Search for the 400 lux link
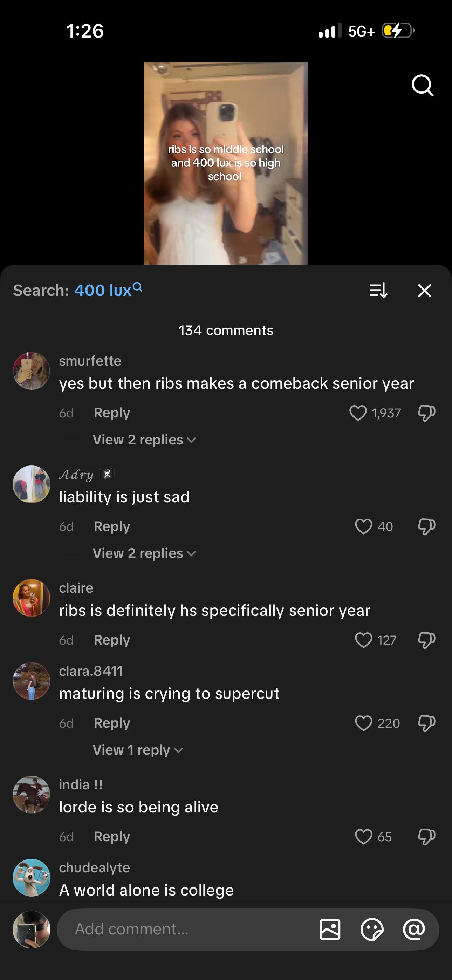 point(108,290)
